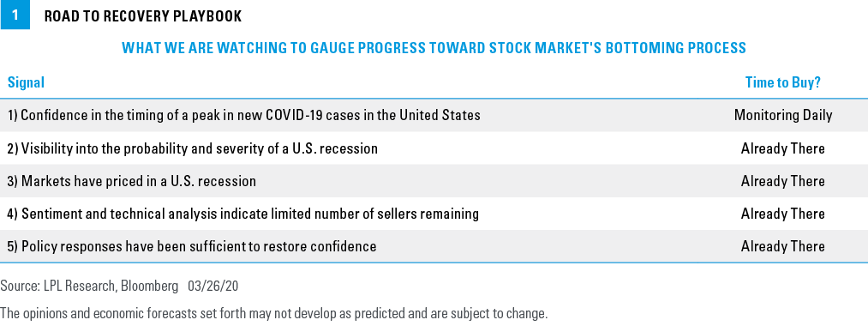Click the opinions and forecasts disclaimer line
The height and width of the screenshot is (326, 868).
pos(273,313)
